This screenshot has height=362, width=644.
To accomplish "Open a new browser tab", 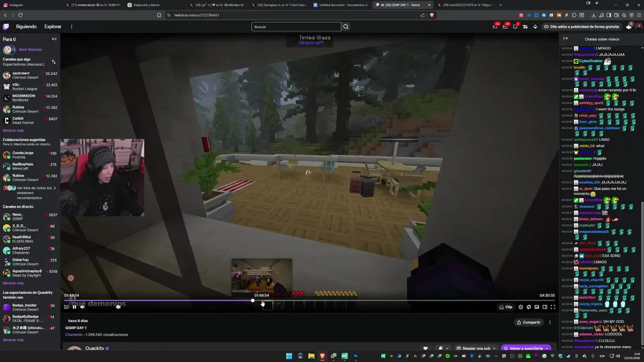I will [500, 5].
